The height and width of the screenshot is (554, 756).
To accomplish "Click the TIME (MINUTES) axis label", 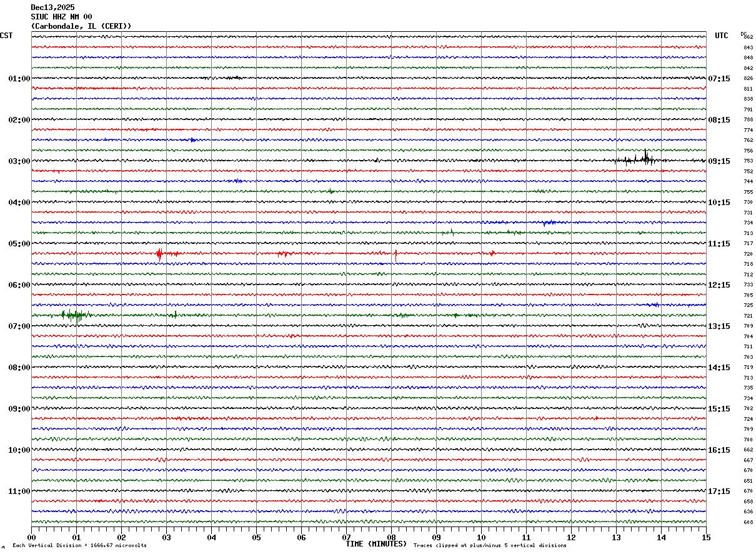I will click(376, 544).
